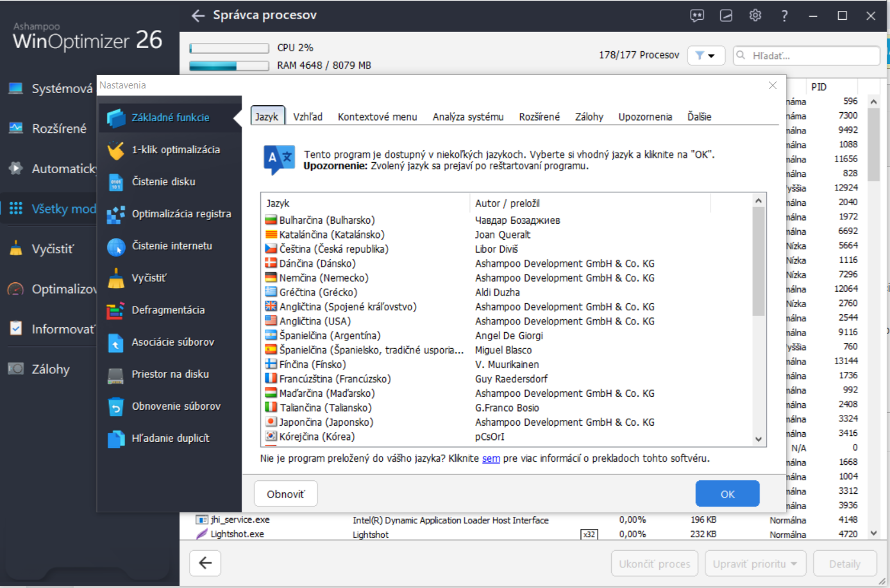Follow the 'sem' translation link
The width and height of the screenshot is (890, 588).
click(x=491, y=458)
